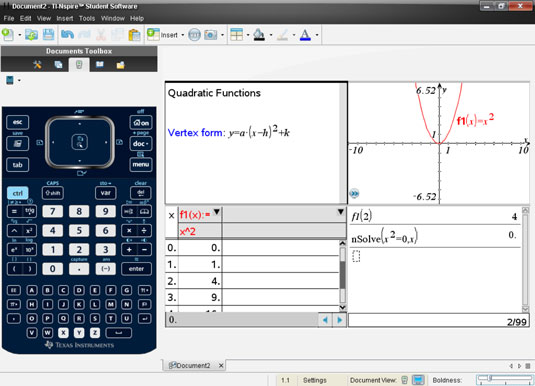This screenshot has height=386, width=535.
Task: Click the fill color paint bucket
Action: [x=259, y=35]
